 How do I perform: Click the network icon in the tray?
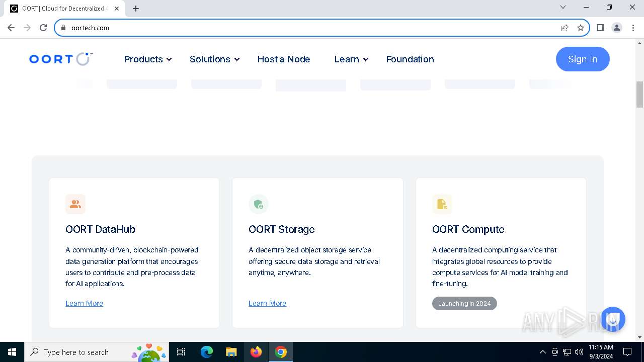click(x=567, y=352)
